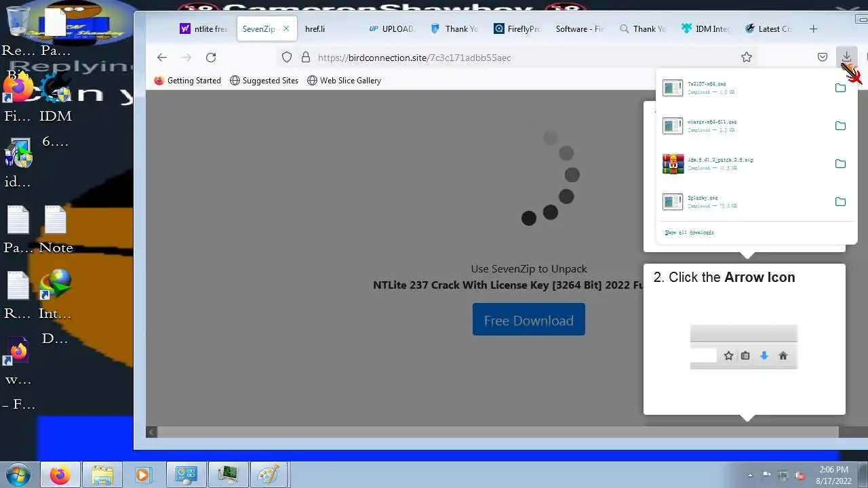Show winrar-x64-611.exe in its folder
The width and height of the screenshot is (868, 488).
tap(840, 126)
